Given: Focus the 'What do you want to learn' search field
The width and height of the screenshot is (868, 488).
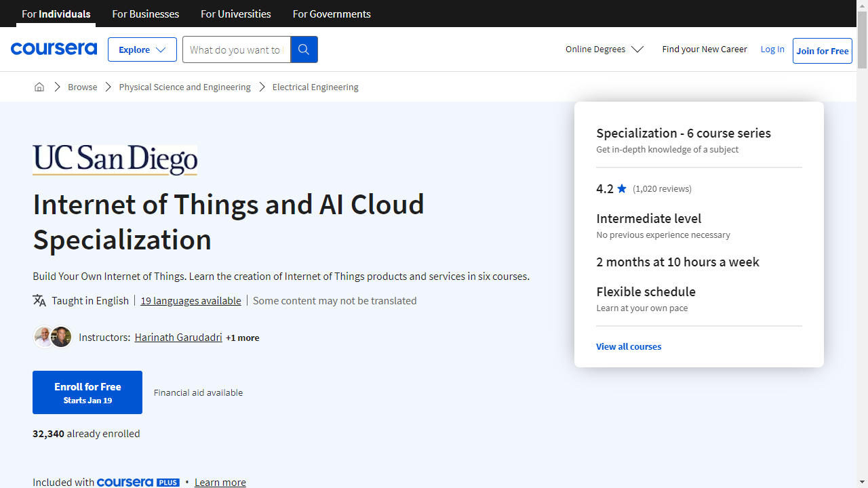Looking at the screenshot, I should tap(237, 49).
